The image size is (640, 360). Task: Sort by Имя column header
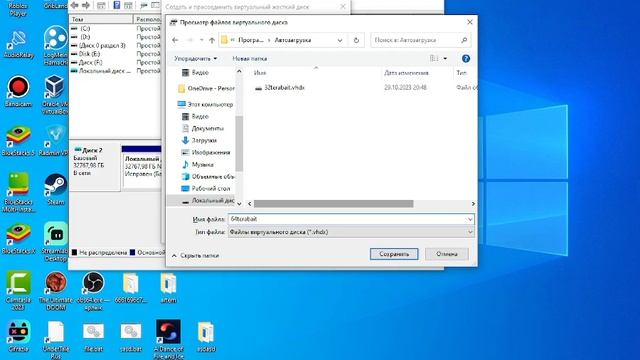click(260, 73)
